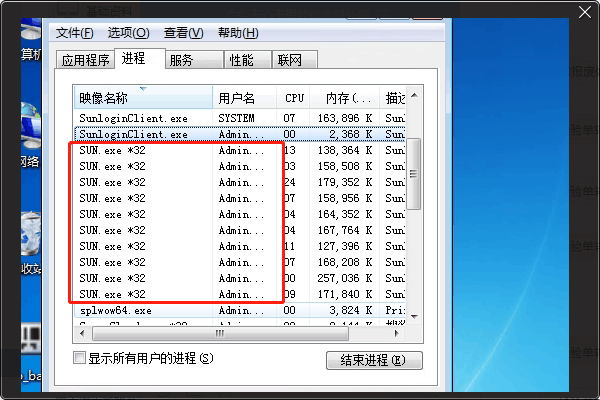Viewport: 600px width, 400px height.
Task: Sort processes by the CPU column
Action: tap(294, 98)
